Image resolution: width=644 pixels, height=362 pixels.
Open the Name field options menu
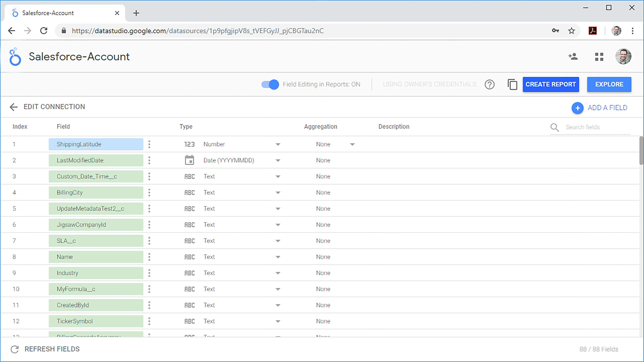click(x=149, y=257)
